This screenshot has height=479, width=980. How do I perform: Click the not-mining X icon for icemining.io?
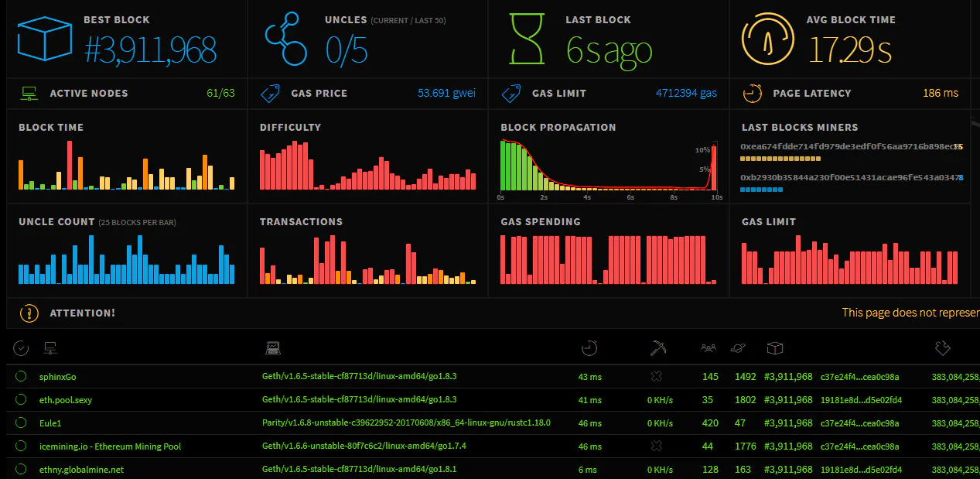[x=657, y=446]
